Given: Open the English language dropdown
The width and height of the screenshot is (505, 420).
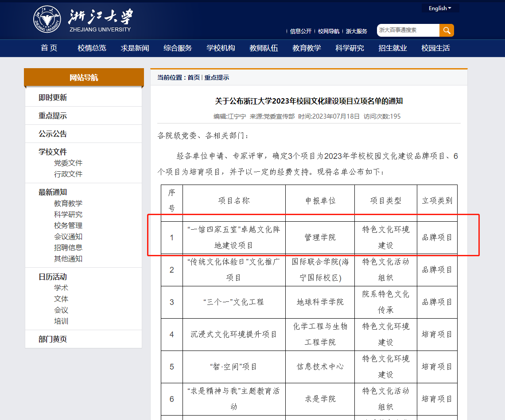Looking at the screenshot, I should pyautogui.click(x=439, y=8).
